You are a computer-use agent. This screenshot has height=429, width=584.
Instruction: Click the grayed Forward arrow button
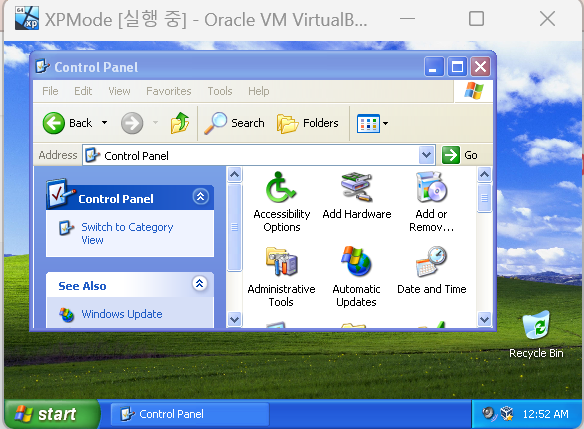pyautogui.click(x=132, y=123)
